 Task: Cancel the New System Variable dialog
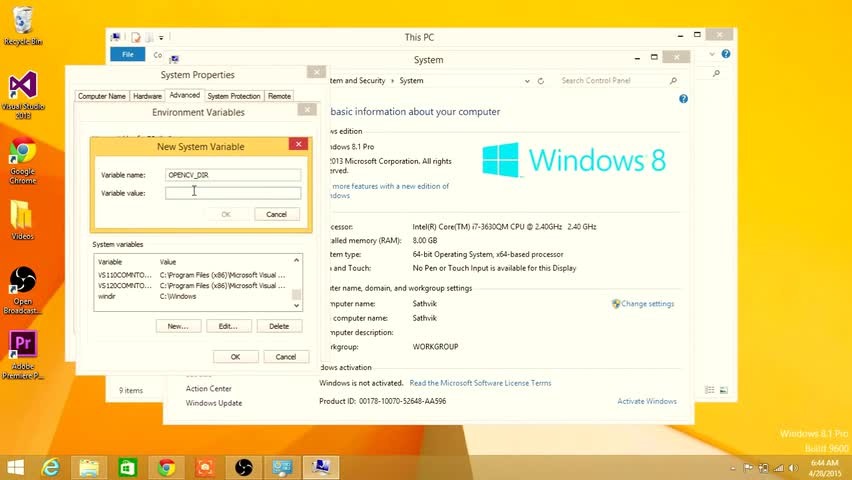277,214
